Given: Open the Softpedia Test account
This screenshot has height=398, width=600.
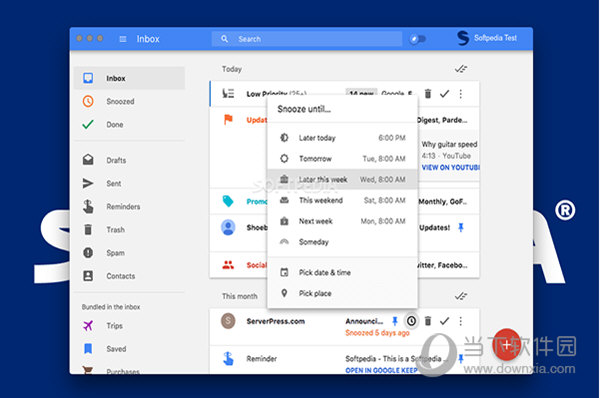Looking at the screenshot, I should pyautogui.click(x=487, y=38).
